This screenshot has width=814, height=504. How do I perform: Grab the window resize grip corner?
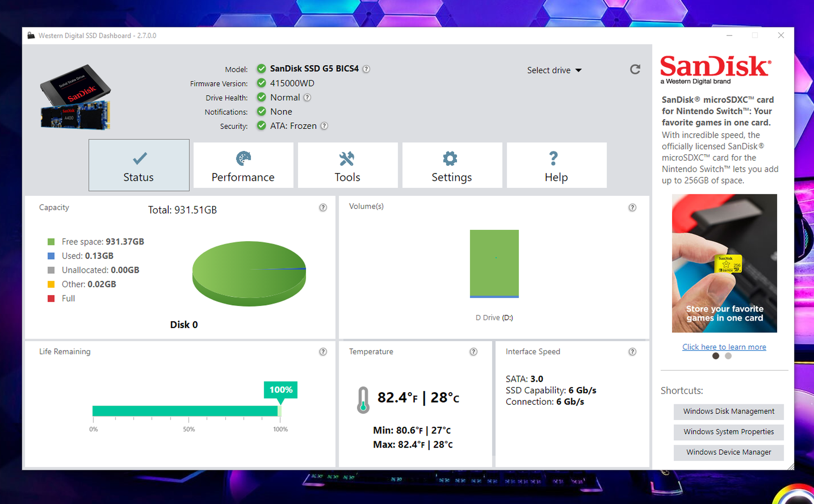coord(791,466)
